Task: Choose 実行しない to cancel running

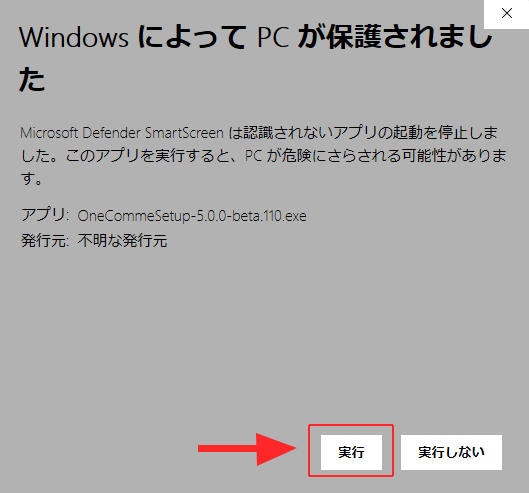Action: 451,452
